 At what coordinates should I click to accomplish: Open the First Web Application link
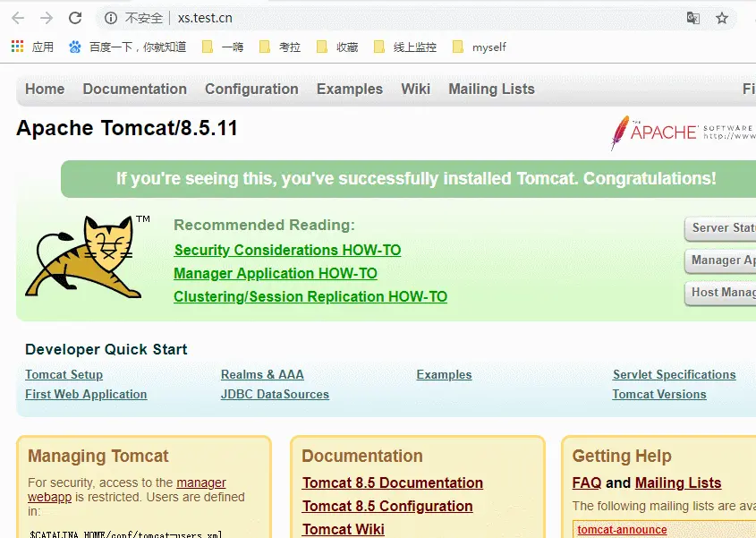86,394
